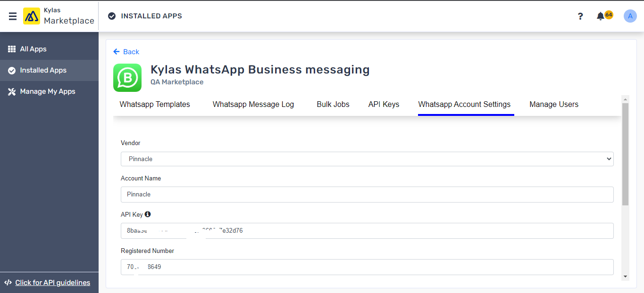Show API Key info tooltip icon

click(x=148, y=214)
